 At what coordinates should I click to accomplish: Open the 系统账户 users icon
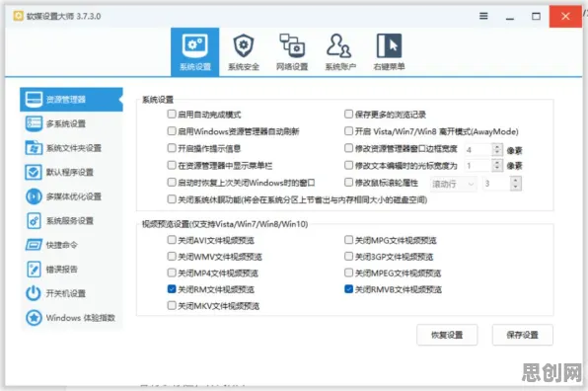point(339,45)
